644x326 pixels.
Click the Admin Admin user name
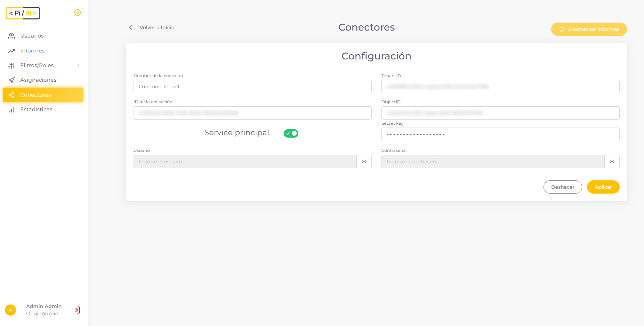pyautogui.click(x=44, y=306)
